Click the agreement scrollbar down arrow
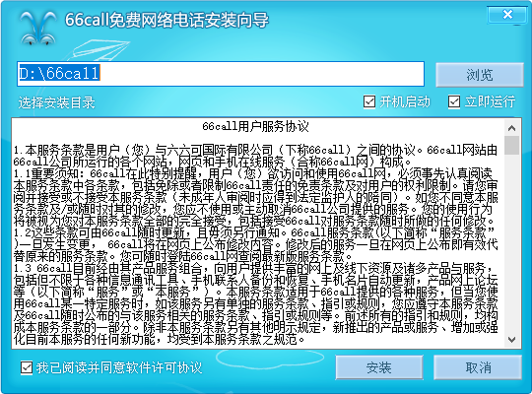 click(x=511, y=340)
